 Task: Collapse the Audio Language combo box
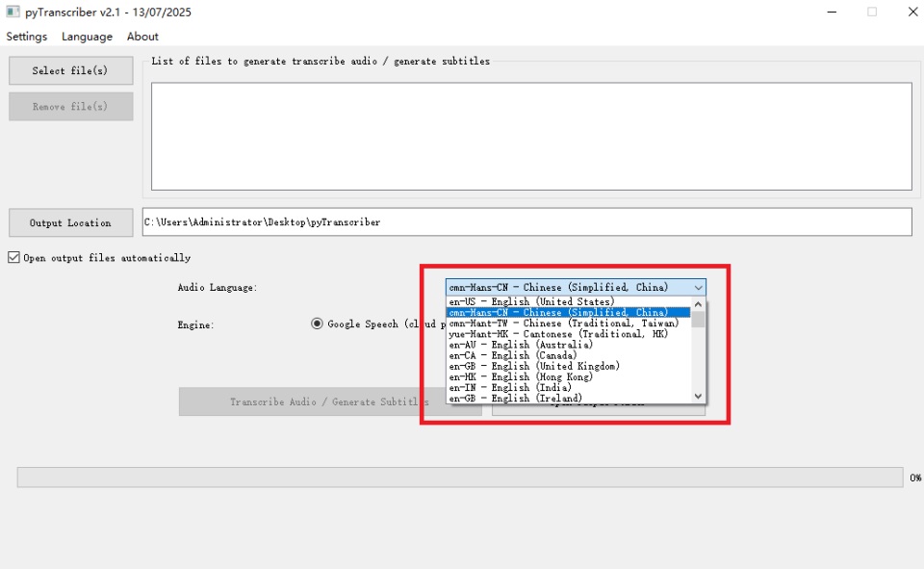point(699,287)
